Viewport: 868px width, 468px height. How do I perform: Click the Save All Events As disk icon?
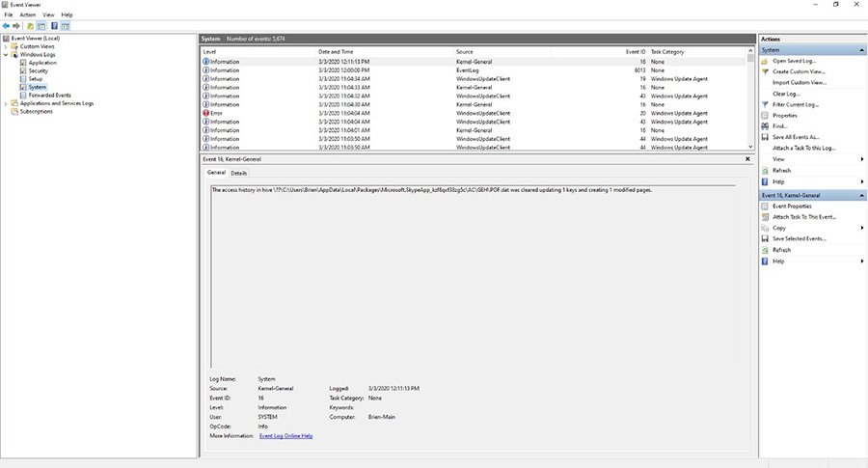point(765,137)
